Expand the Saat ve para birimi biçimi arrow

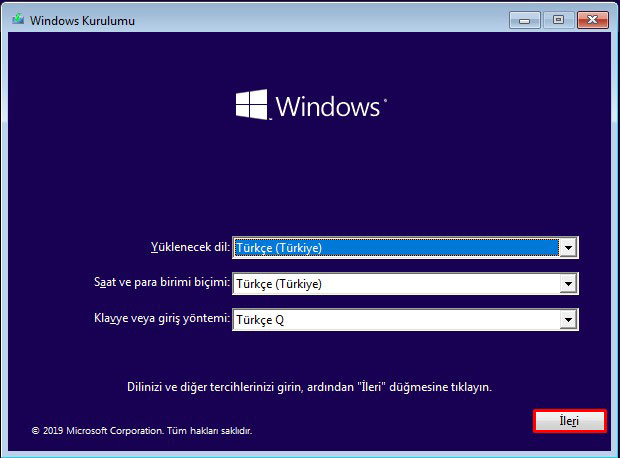click(568, 284)
